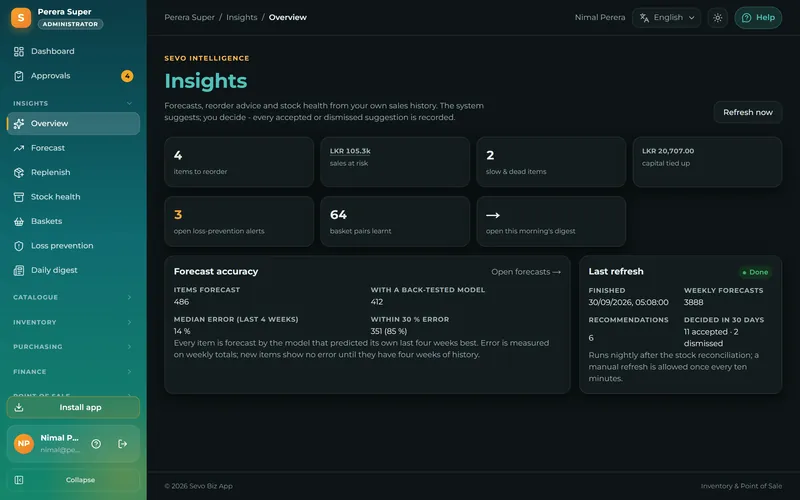The height and width of the screenshot is (500, 800).
Task: Open the 4 items to reorder card
Action: [239, 162]
